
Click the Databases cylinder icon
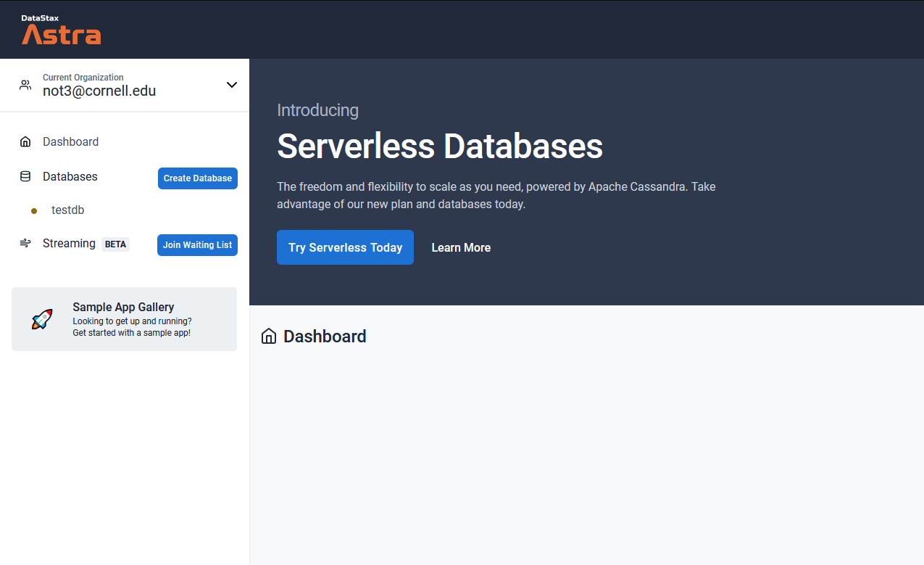click(25, 176)
